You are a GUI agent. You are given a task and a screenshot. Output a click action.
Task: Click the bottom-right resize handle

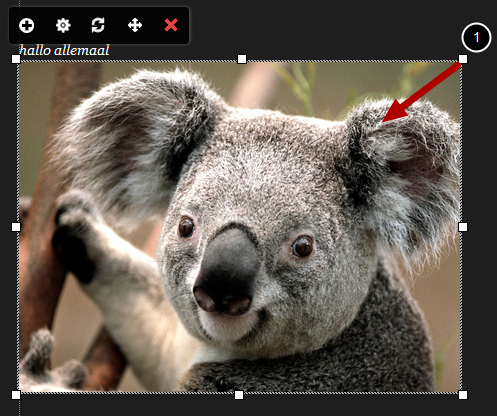coord(463,395)
